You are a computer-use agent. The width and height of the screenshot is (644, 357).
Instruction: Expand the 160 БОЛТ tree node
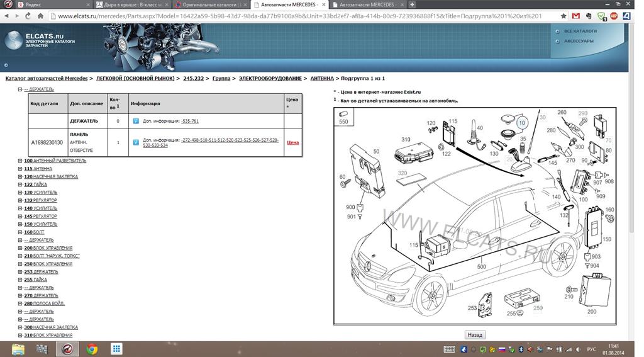coord(20,232)
